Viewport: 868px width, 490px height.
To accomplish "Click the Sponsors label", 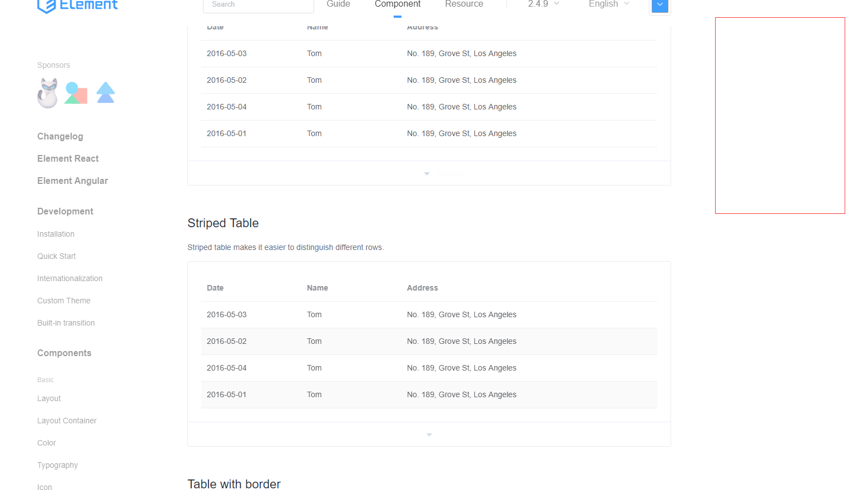I will [53, 66].
